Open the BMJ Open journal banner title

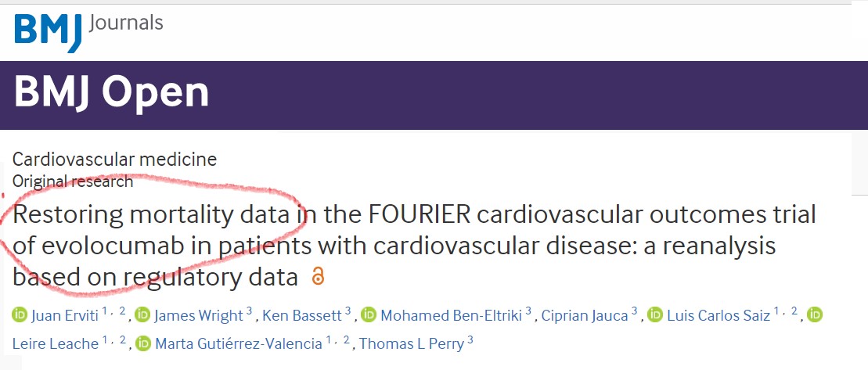[111, 93]
